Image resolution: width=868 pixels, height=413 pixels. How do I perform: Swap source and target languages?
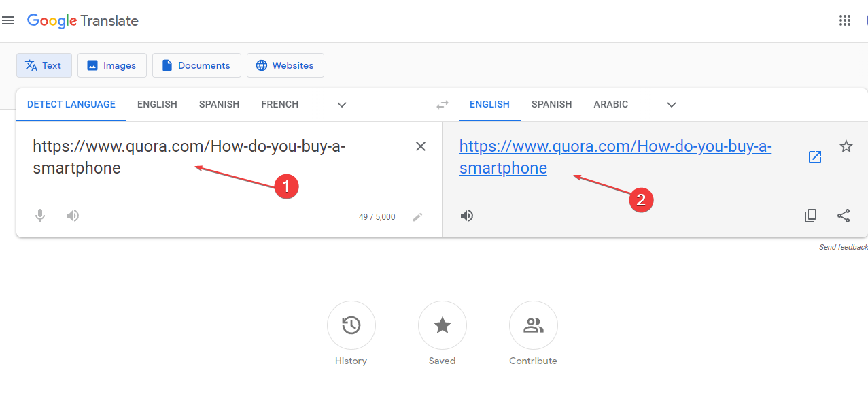click(x=442, y=105)
